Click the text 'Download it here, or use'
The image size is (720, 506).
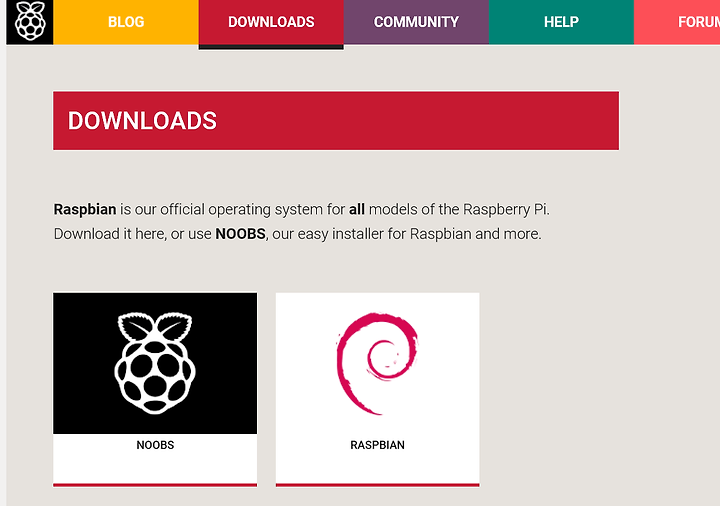pyautogui.click(x=133, y=234)
